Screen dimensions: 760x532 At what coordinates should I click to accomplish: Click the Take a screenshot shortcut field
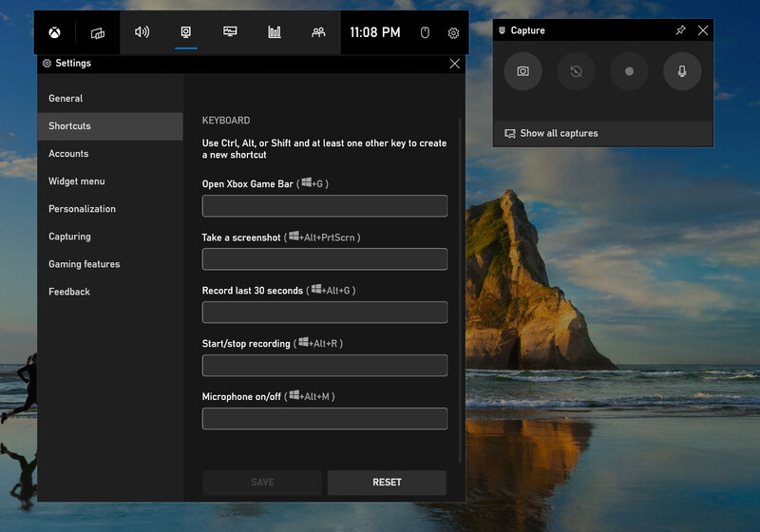click(x=325, y=259)
